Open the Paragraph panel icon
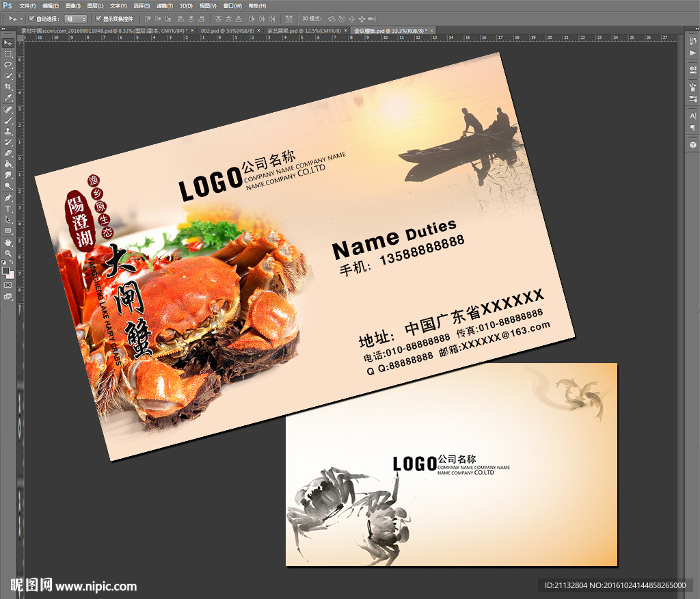Image resolution: width=700 pixels, height=599 pixels. click(692, 128)
